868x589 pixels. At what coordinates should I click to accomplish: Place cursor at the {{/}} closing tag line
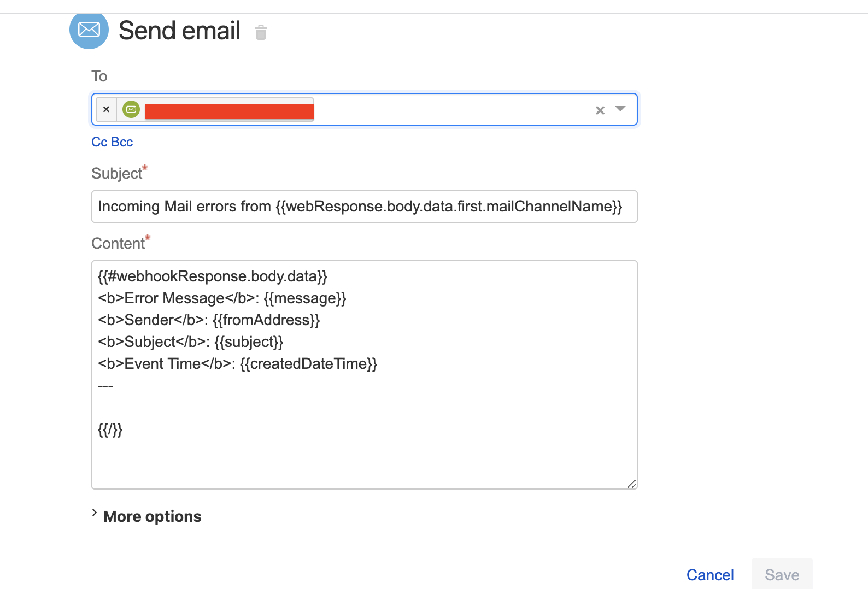pos(110,430)
